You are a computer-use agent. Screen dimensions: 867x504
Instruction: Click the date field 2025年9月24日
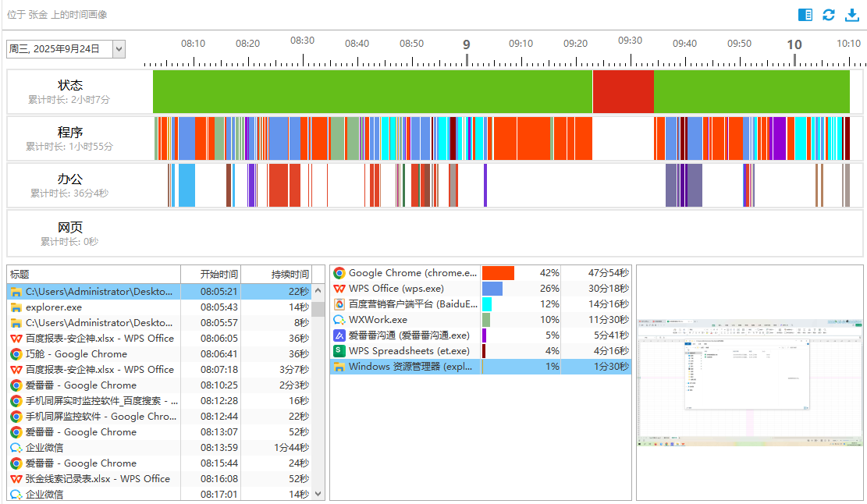coord(59,49)
